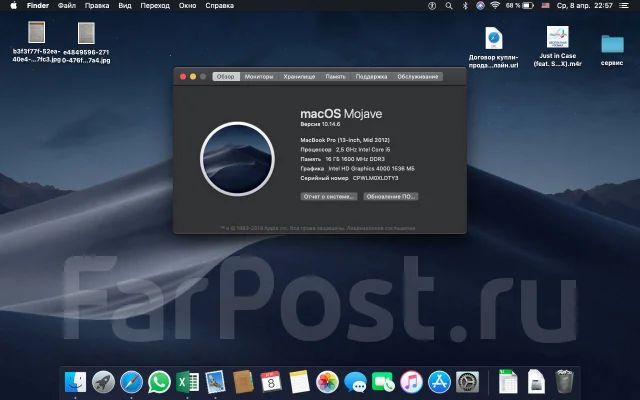Image resolution: width=640 pixels, height=400 pixels.
Task: Click the Память 16 ГБ 1600 MHz DDR3 line
Action: pyautogui.click(x=342, y=159)
